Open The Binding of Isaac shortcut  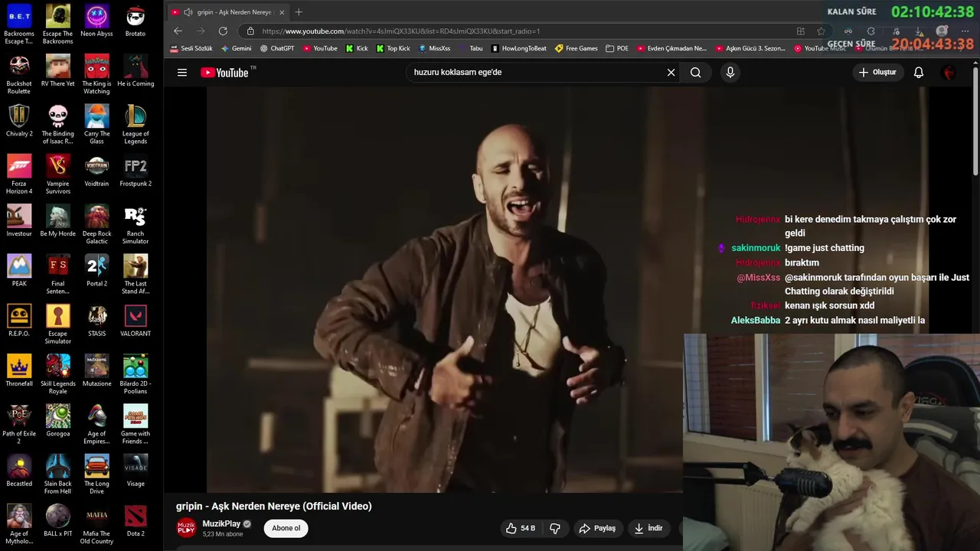click(58, 124)
